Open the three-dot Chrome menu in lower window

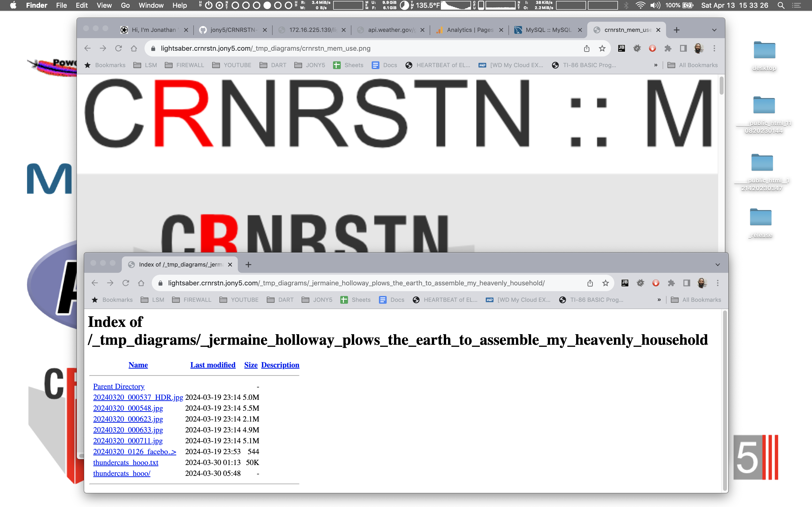tap(718, 283)
